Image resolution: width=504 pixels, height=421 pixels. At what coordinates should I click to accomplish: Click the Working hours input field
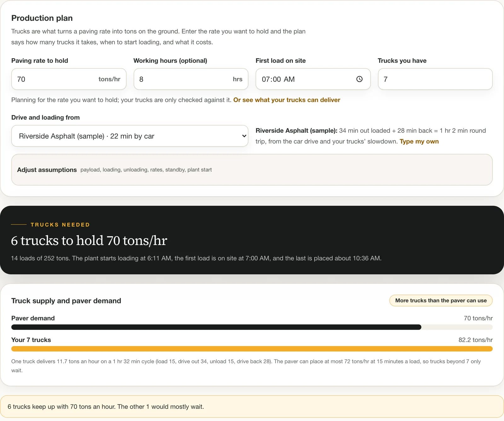[x=191, y=79]
